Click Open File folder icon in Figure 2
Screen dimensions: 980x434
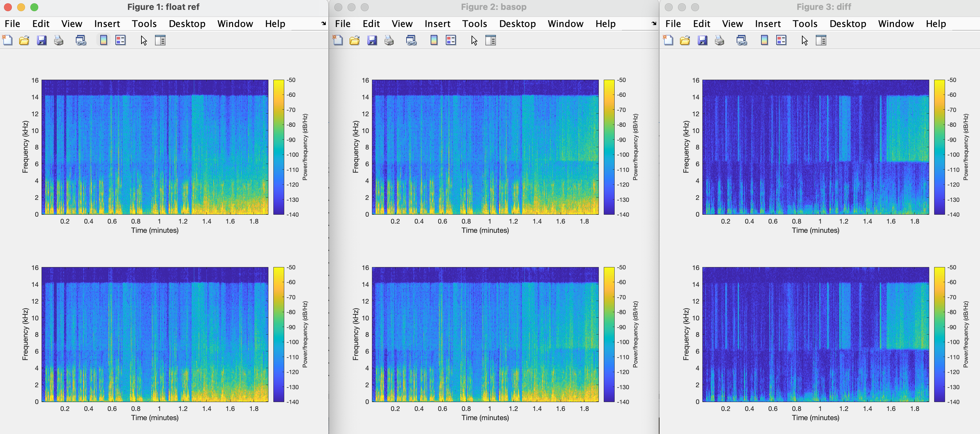(354, 40)
